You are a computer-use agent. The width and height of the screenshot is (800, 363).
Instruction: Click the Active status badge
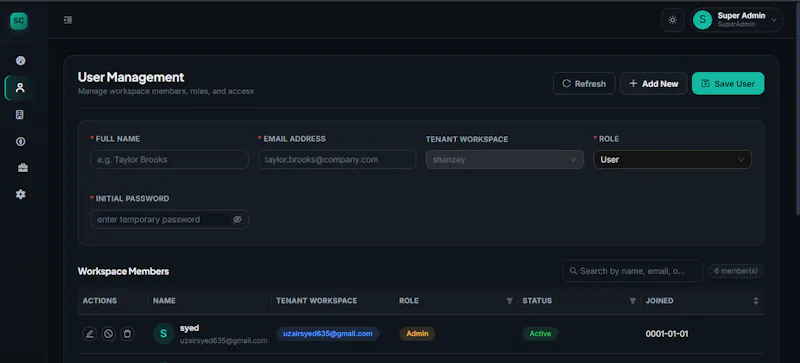click(x=540, y=334)
